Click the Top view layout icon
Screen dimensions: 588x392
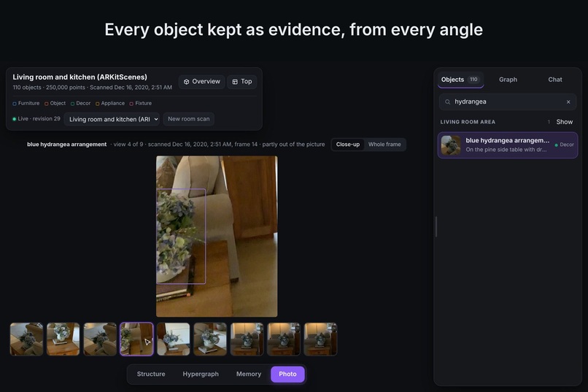235,82
